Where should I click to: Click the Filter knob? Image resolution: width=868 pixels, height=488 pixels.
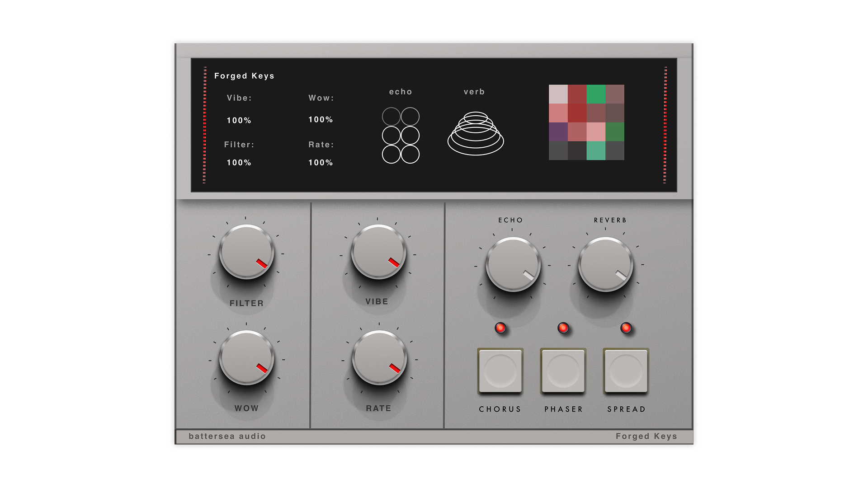point(246,252)
